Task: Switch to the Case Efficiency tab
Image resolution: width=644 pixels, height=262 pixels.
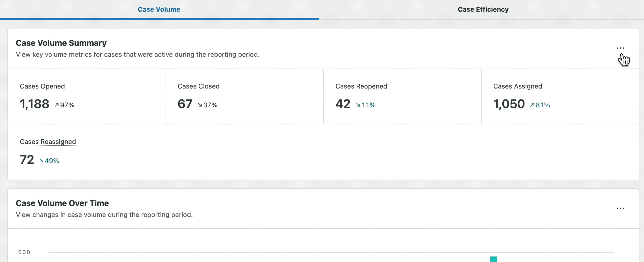Action: pyautogui.click(x=483, y=9)
